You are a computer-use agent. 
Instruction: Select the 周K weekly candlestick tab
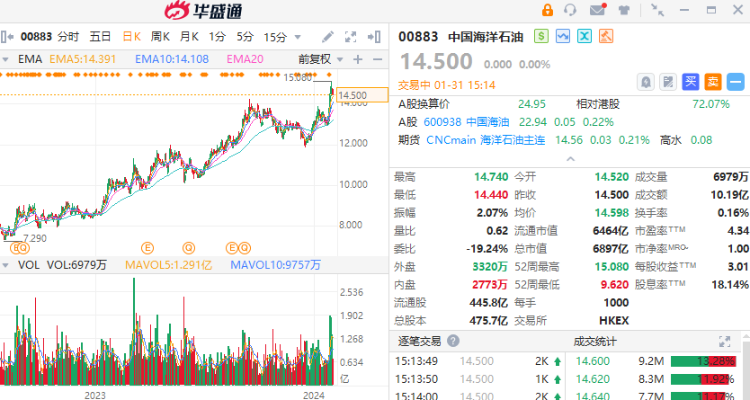pyautogui.click(x=160, y=36)
